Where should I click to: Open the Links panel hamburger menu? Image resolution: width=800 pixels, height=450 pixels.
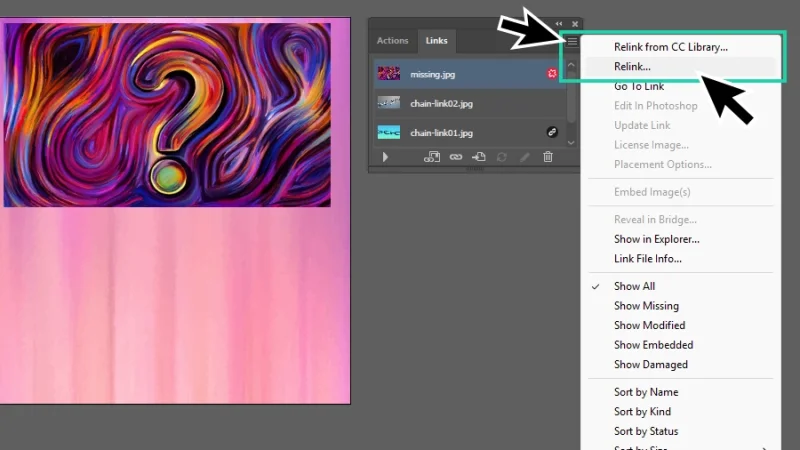pos(572,41)
